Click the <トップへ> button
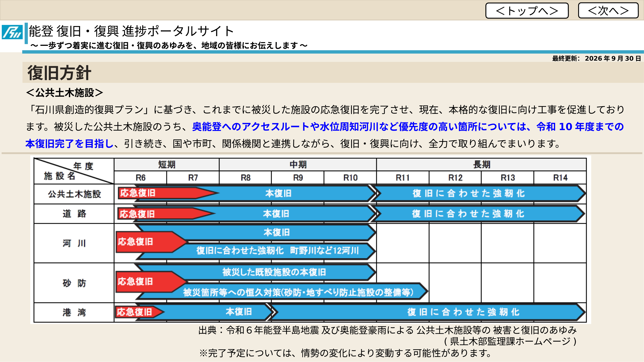Viewport: 644px width, 362px height. click(527, 11)
